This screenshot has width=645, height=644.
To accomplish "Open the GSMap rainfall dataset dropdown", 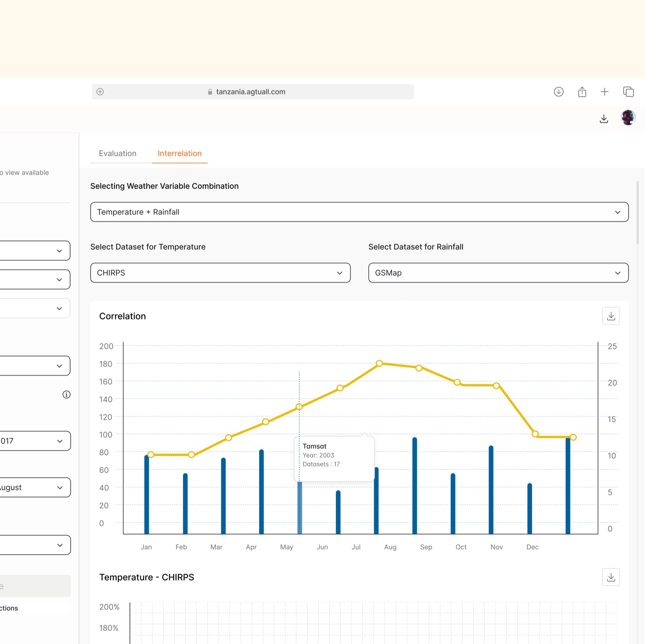I will pos(499,273).
